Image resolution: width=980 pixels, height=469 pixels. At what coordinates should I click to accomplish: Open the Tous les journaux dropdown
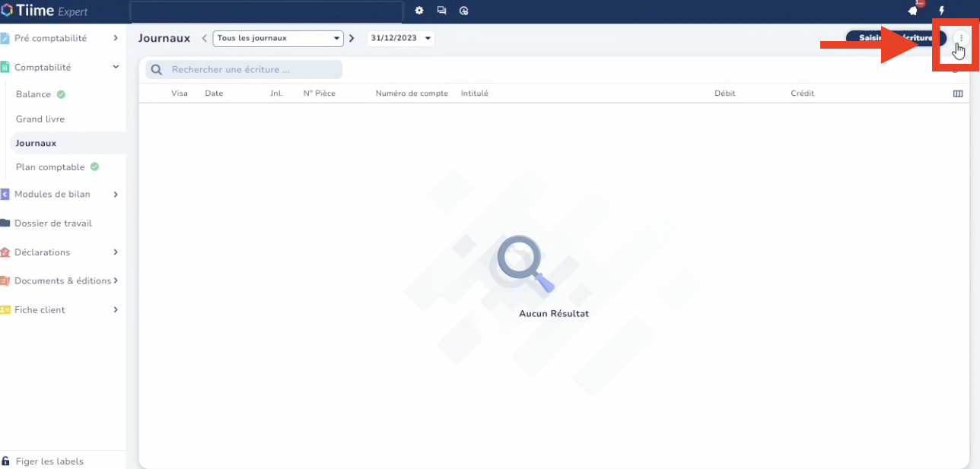(278, 38)
